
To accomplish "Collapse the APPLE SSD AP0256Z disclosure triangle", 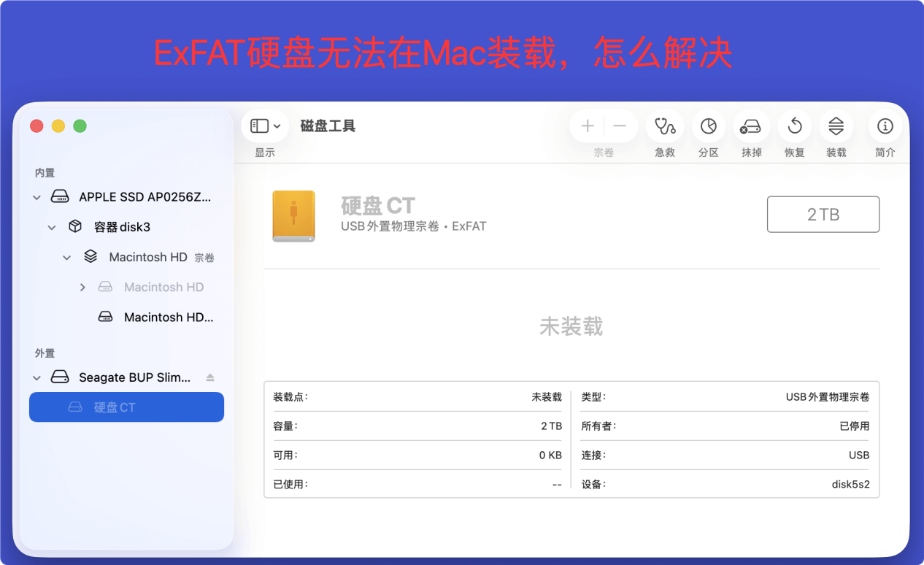I will coord(36,196).
